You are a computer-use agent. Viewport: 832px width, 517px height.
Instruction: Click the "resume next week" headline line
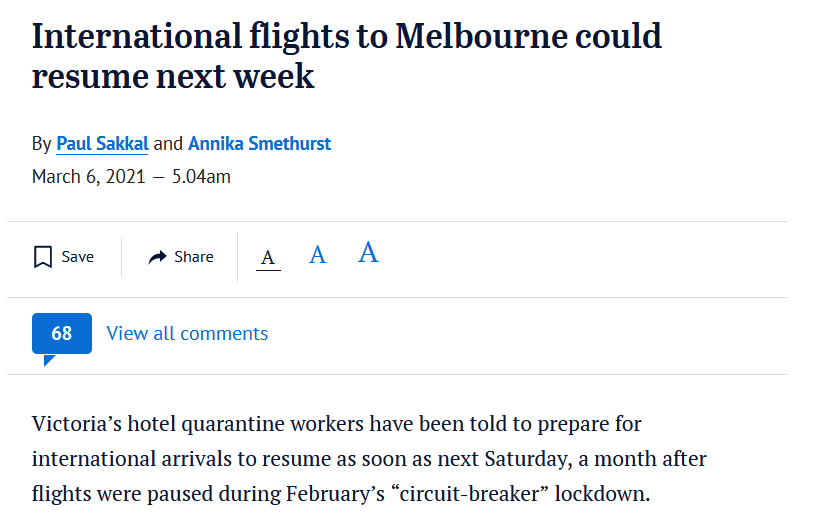(173, 76)
